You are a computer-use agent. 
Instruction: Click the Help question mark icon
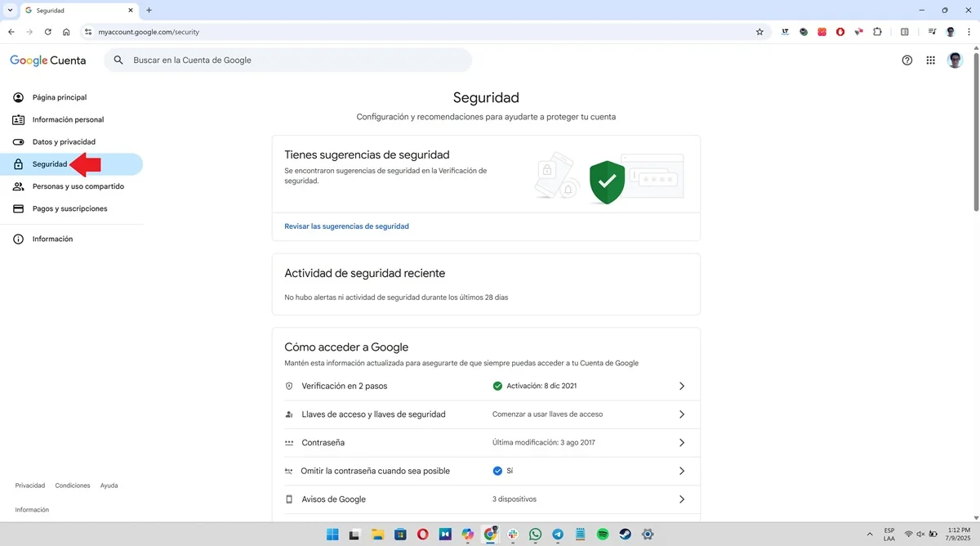(x=906, y=60)
